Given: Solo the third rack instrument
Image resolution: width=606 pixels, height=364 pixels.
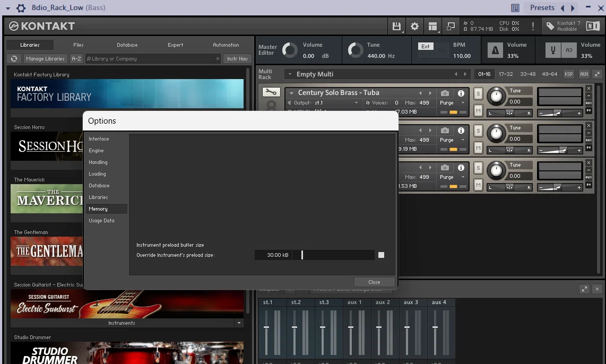Looking at the screenshot, I should tap(478, 168).
